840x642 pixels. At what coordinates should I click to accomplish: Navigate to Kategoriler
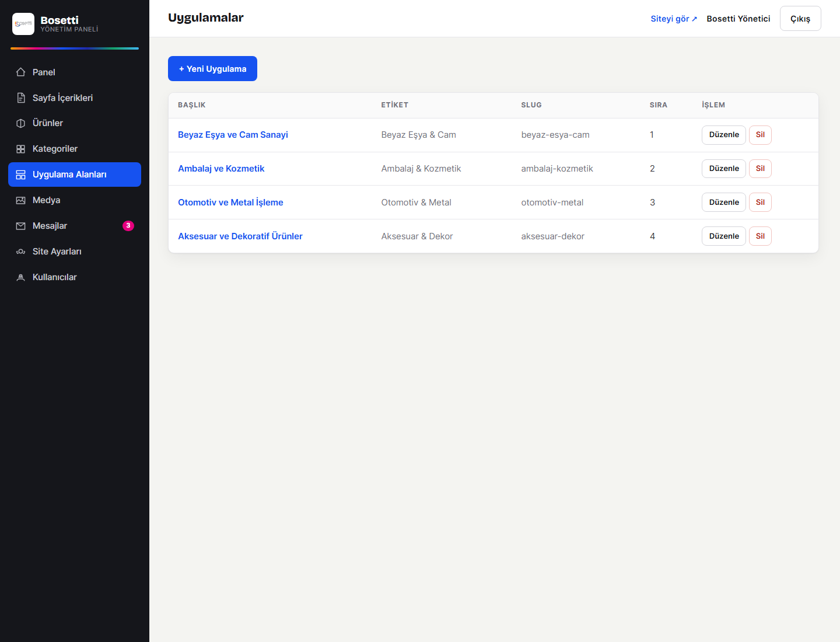[75, 149]
